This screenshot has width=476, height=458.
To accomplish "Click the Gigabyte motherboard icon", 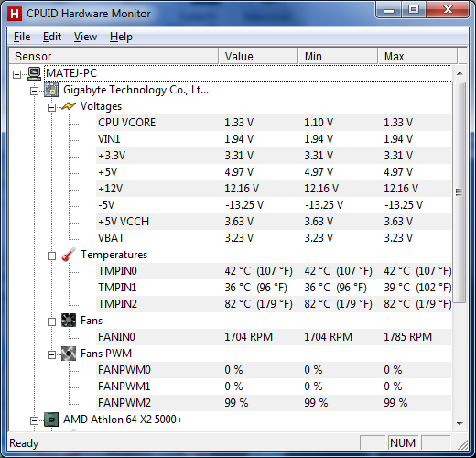I will click(x=51, y=90).
